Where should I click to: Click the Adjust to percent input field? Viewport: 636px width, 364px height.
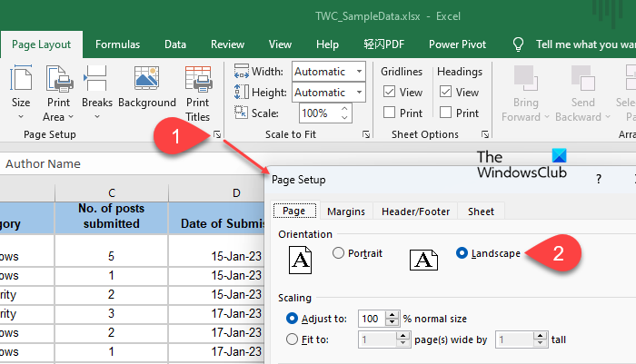pyautogui.click(x=371, y=319)
